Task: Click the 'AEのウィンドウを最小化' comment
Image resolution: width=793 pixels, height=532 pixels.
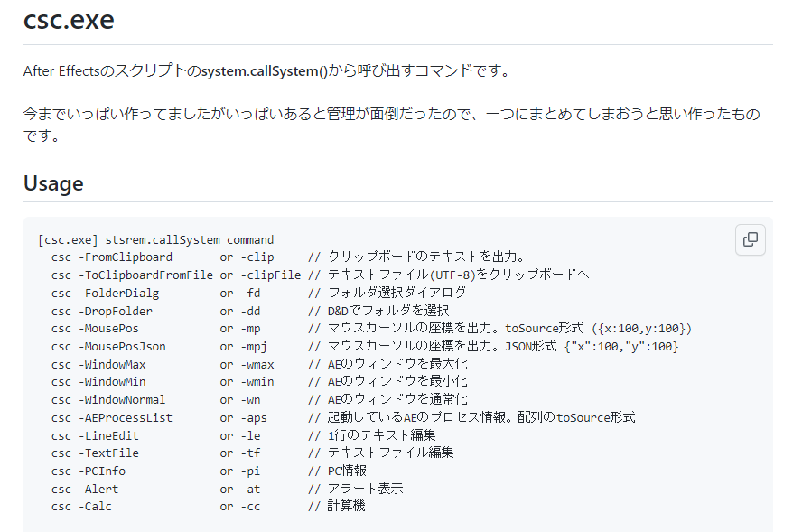Action: click(397, 381)
